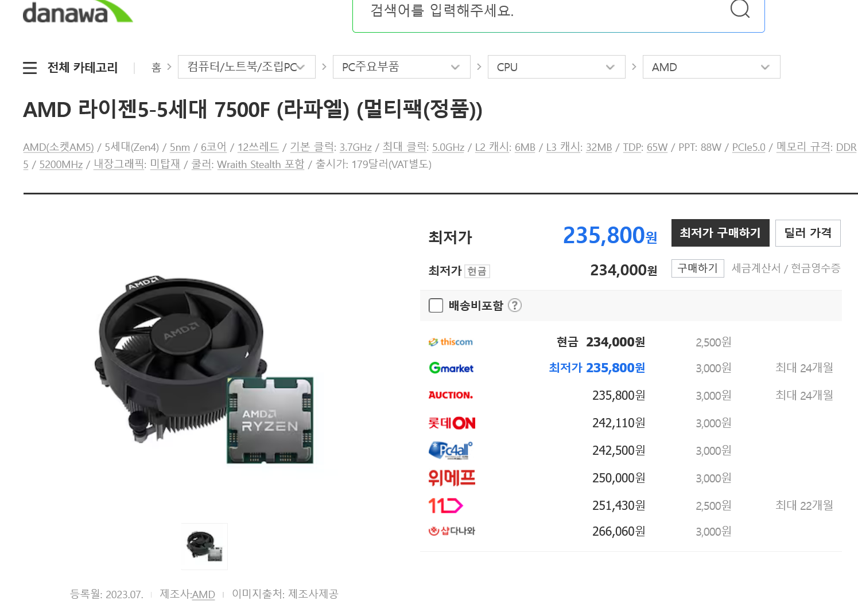Click the Gmarket seller logo
This screenshot has width=858, height=616.
click(451, 368)
